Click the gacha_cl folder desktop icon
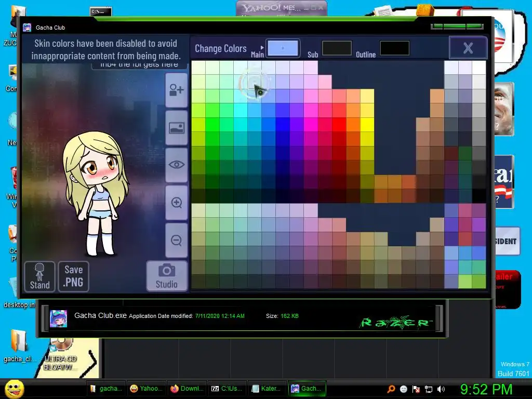This screenshot has height=399, width=532. coord(19,346)
